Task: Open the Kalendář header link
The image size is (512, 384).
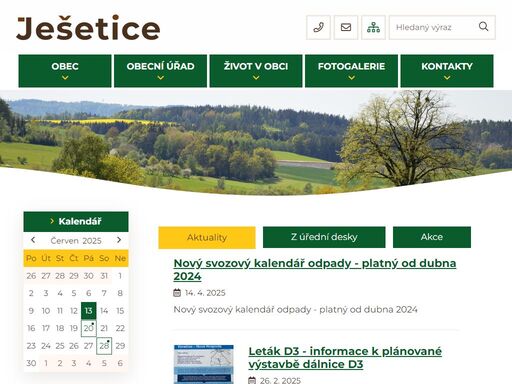Action: click(76, 221)
